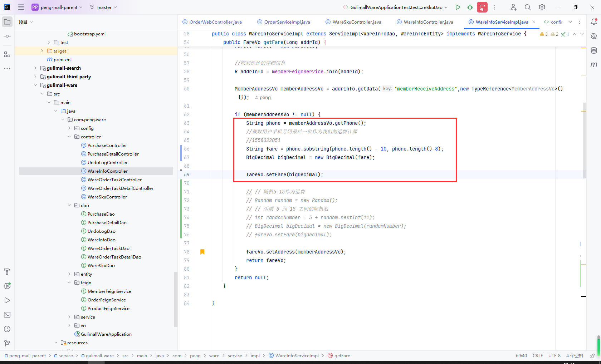Click the editor vertical scrollbar thumb
The image size is (601, 364).
point(585,141)
